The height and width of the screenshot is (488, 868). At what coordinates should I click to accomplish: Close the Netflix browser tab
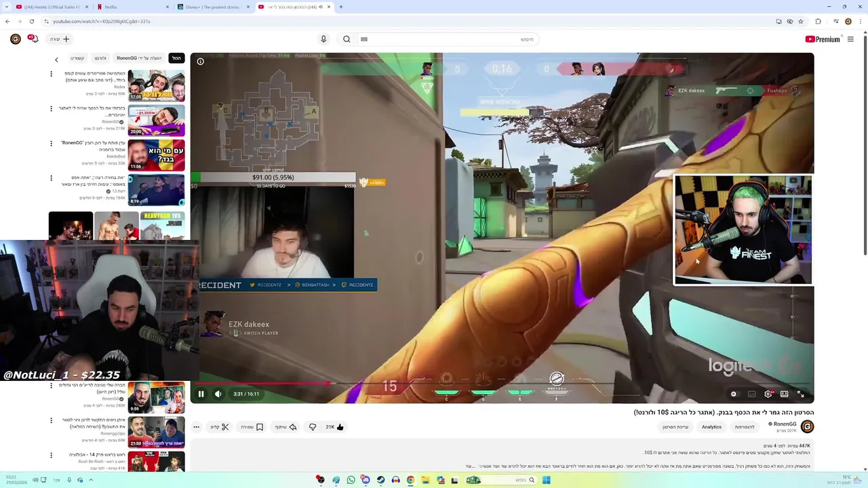point(167,7)
